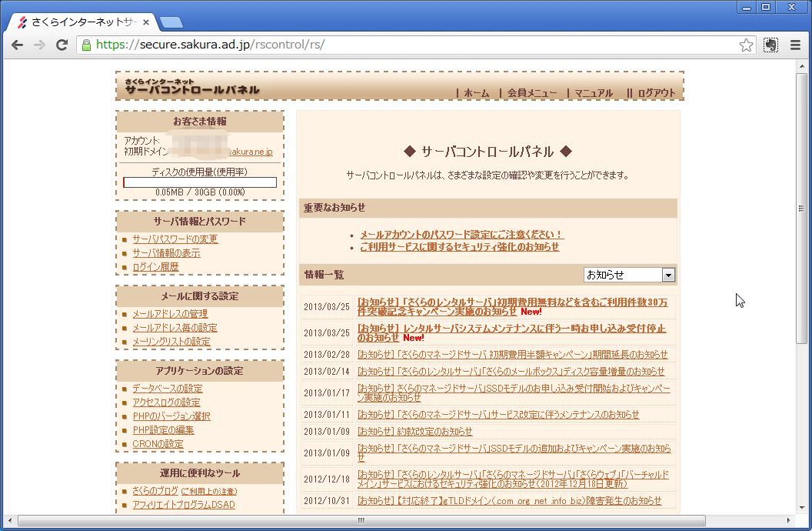Open the Evernote extension icon
Viewport: 812px width, 531px height.
click(770, 45)
